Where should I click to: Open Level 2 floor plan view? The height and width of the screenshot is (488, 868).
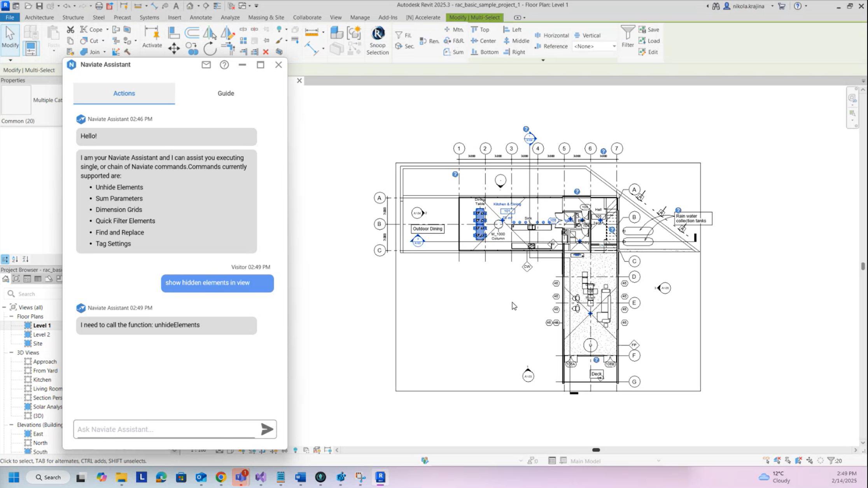click(41, 335)
